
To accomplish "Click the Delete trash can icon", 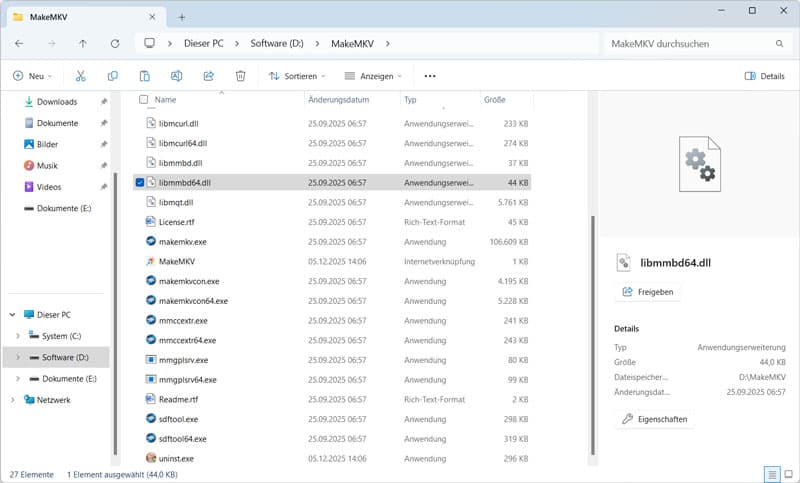I will pos(240,76).
